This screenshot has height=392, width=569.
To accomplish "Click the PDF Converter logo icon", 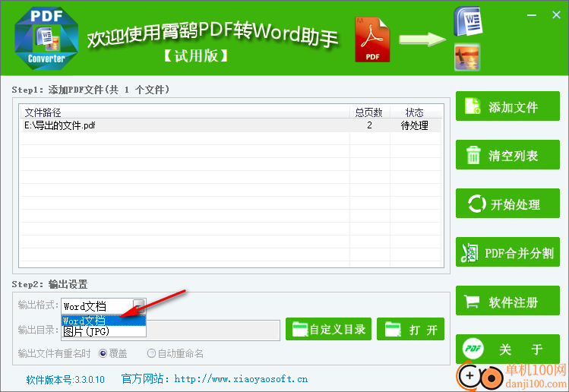I will click(46, 38).
